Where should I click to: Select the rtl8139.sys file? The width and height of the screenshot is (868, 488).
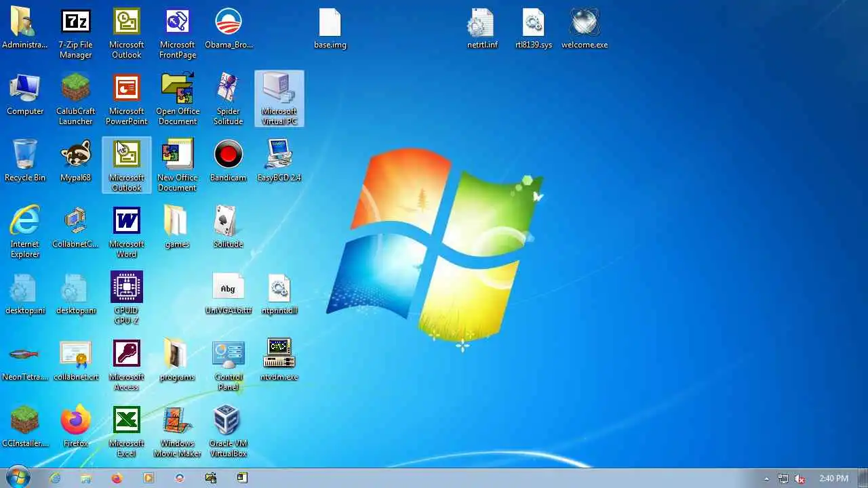[x=534, y=30]
